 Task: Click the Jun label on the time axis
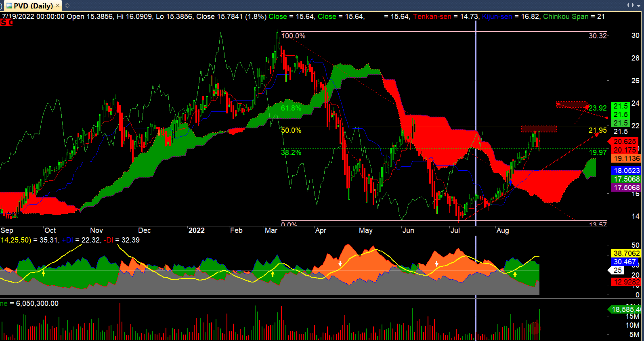[x=408, y=230]
